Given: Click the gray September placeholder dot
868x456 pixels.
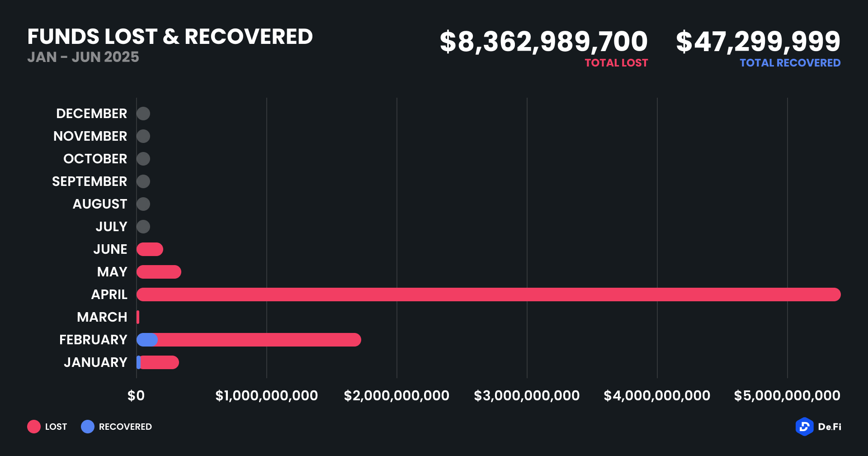Looking at the screenshot, I should 143,181.
